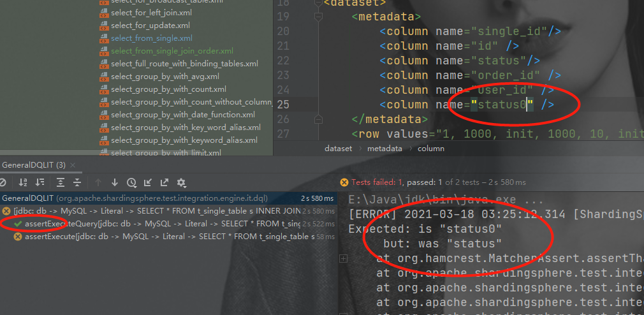Click the E:\Java\jdk\bin\java.exe command line
Screen dimensions: 644x315
(x=446, y=200)
